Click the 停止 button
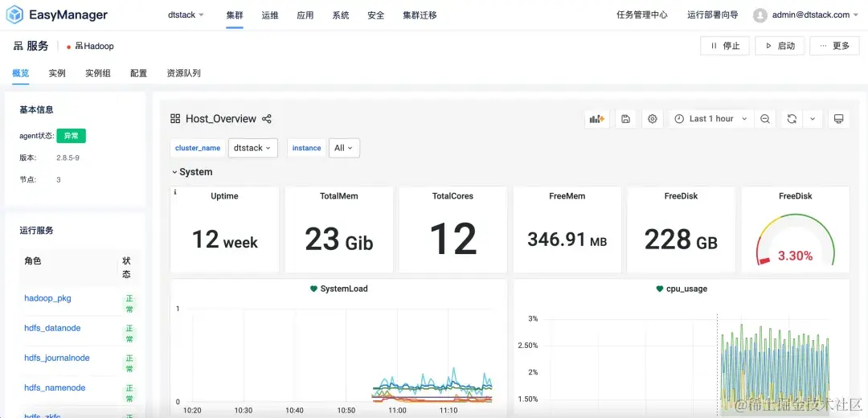The width and height of the screenshot is (868, 418). pyautogui.click(x=725, y=46)
